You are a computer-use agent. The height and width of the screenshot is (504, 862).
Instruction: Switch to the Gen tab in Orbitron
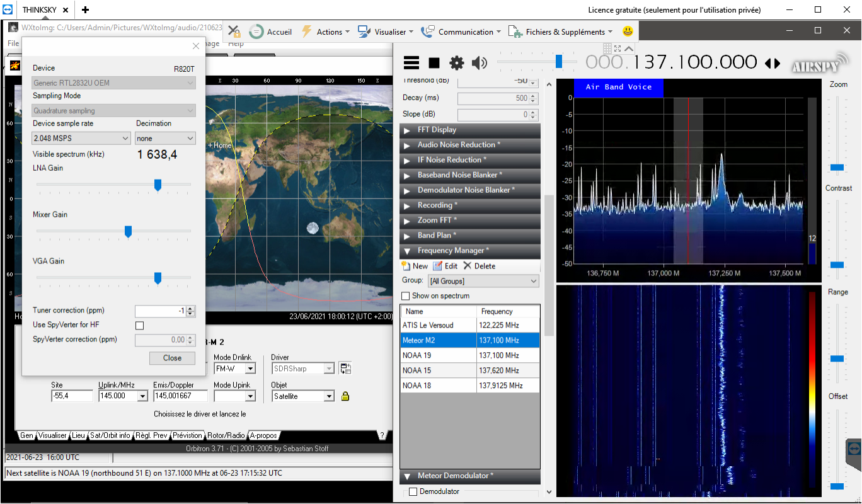pyautogui.click(x=26, y=435)
